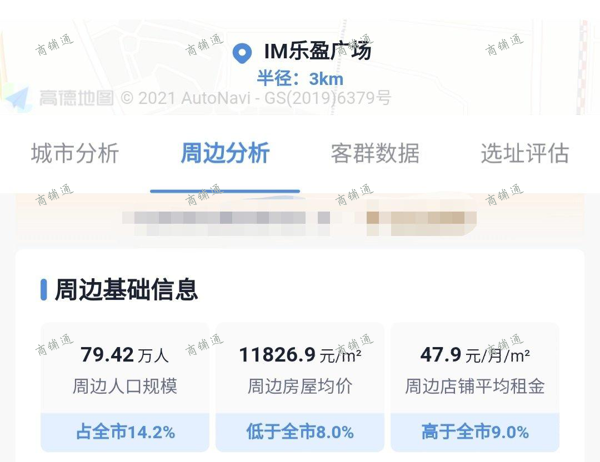Click the AutoNavi copyright text on map
The width and height of the screenshot is (600, 462).
[256, 98]
